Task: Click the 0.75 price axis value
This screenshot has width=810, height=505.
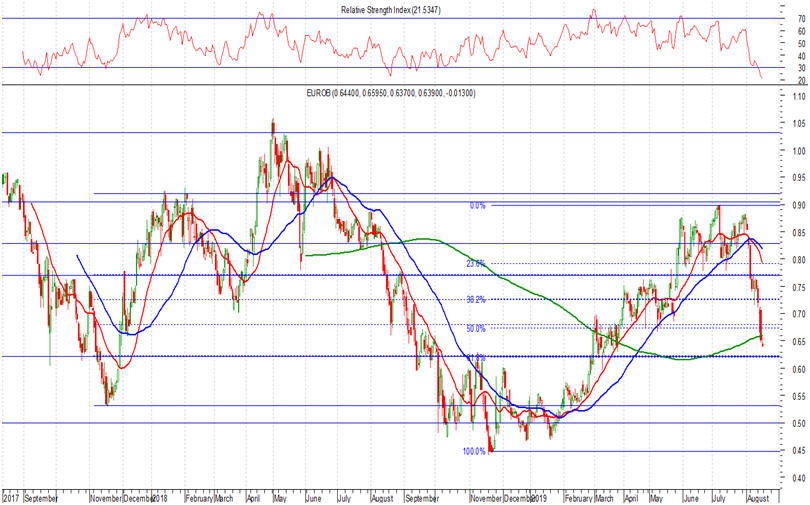Action: (x=798, y=287)
